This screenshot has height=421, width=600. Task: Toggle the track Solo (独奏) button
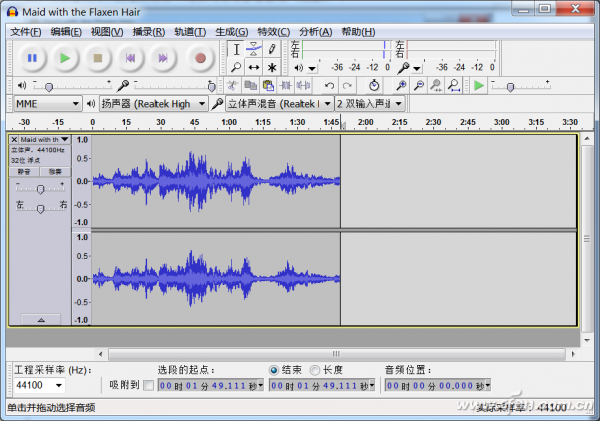(55, 171)
